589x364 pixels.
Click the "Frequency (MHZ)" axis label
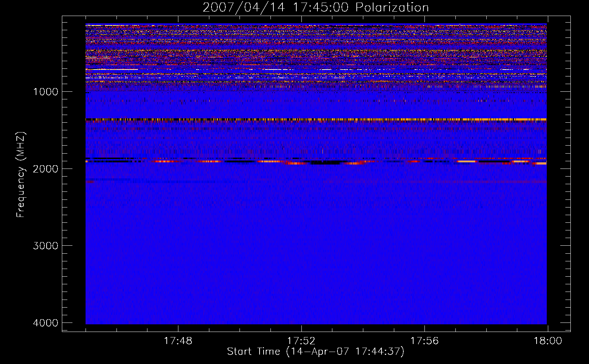click(x=21, y=175)
